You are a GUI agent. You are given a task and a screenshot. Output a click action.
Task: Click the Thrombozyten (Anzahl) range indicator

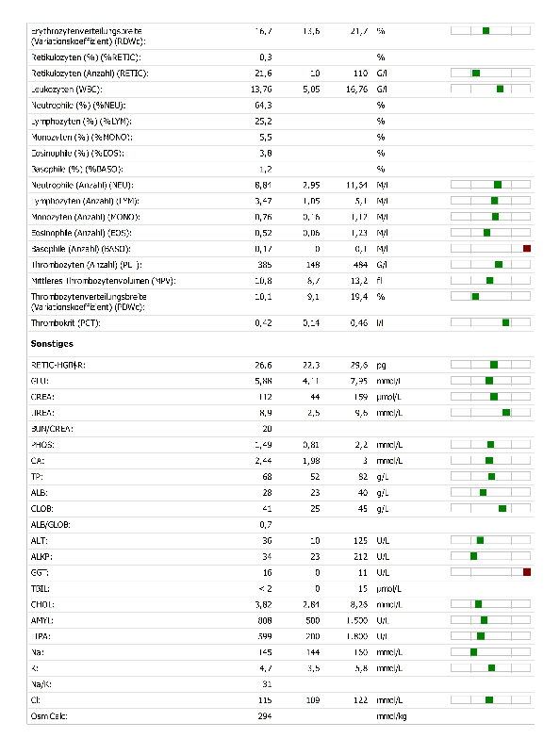(499, 264)
